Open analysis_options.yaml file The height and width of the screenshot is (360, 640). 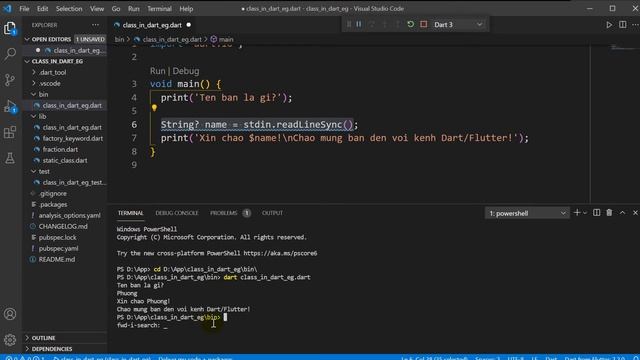point(69,216)
